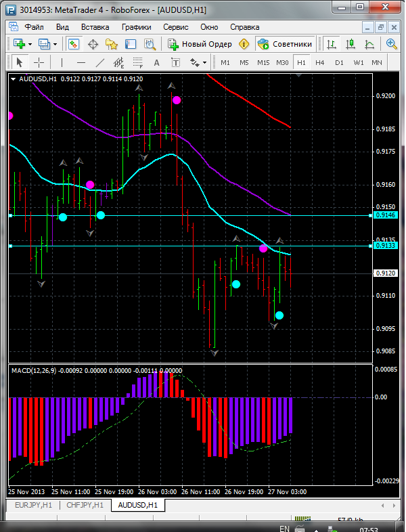Pick the equidistant channel tool
This screenshot has height=532, width=406.
(118, 62)
